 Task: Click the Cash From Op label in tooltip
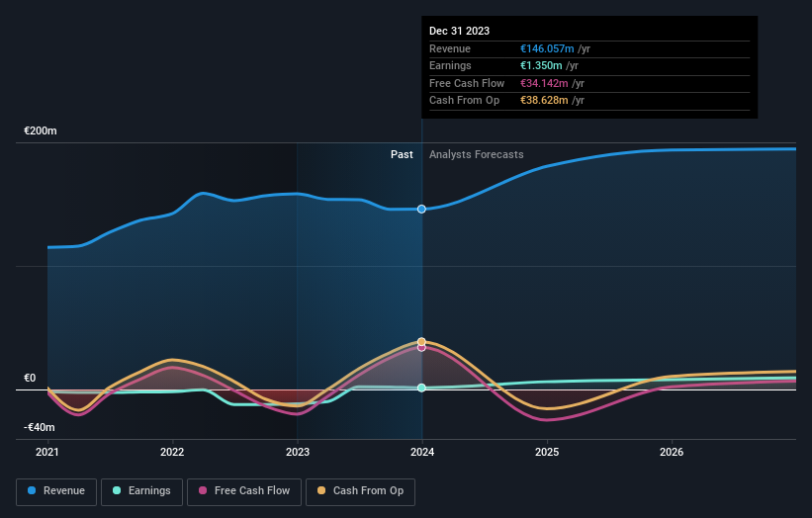pyautogui.click(x=465, y=101)
